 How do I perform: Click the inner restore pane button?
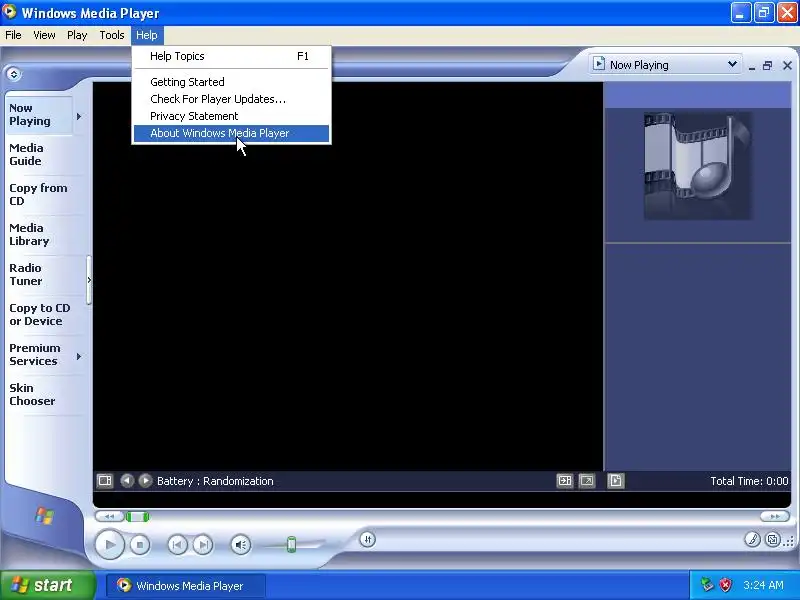(x=767, y=65)
